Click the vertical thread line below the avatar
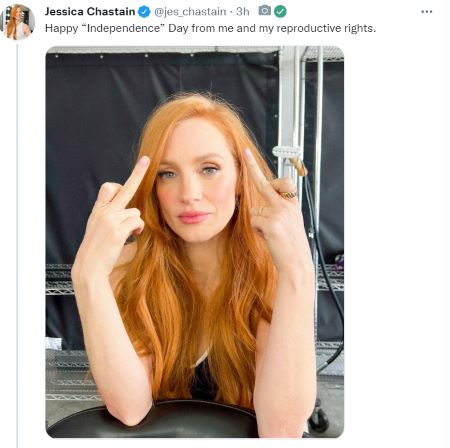Viewport: 450px width, 448px height. (17, 245)
